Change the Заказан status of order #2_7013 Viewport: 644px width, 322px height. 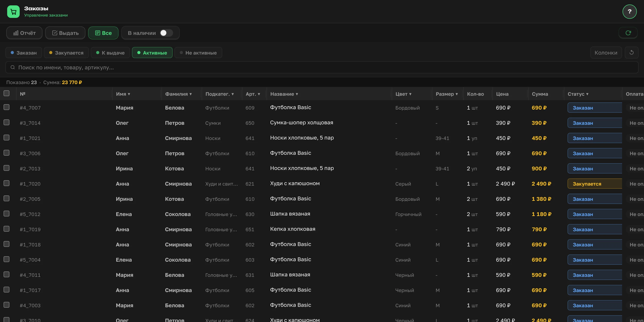595,169
